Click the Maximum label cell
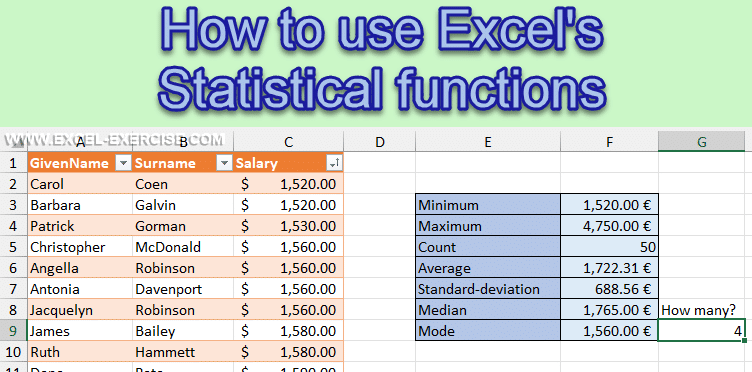The image size is (752, 372). click(x=488, y=226)
